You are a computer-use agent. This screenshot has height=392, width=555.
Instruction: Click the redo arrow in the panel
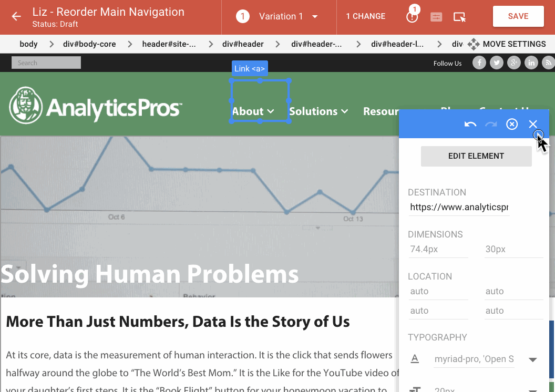[x=491, y=124]
